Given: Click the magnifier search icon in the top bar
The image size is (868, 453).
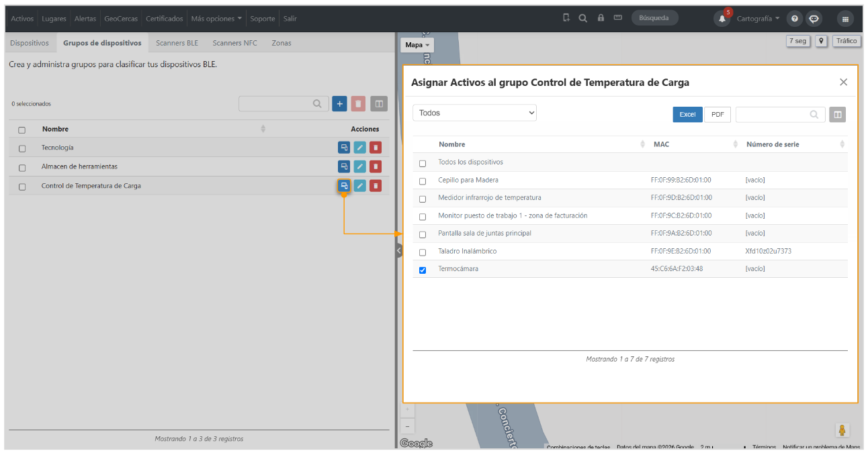Looking at the screenshot, I should click(583, 18).
